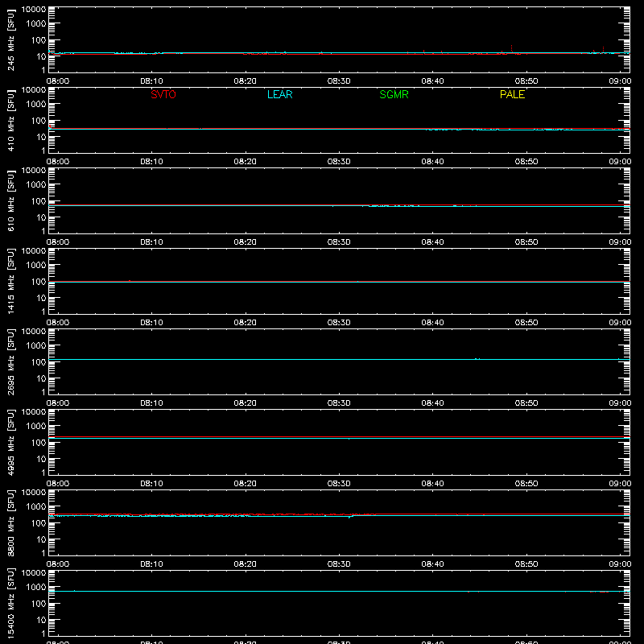The width and height of the screenshot is (644, 644).
Task: Click 08:10 label under 245 MHz panel
Action: (151, 81)
